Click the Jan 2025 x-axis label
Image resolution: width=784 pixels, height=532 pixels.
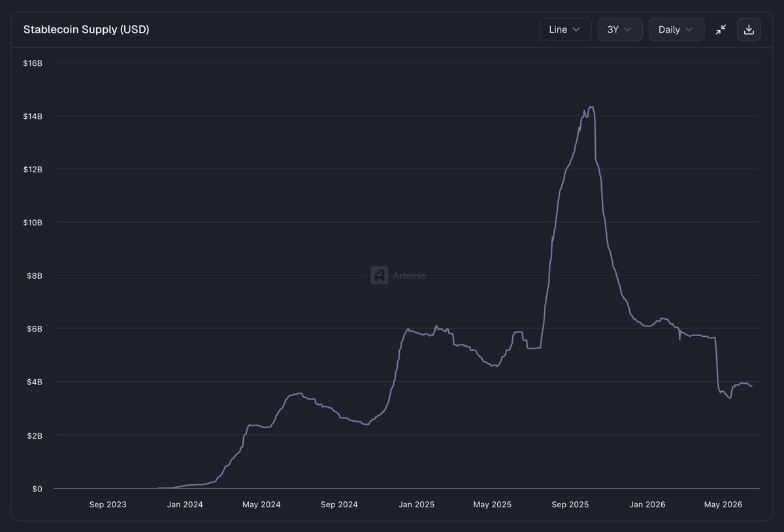tap(416, 505)
